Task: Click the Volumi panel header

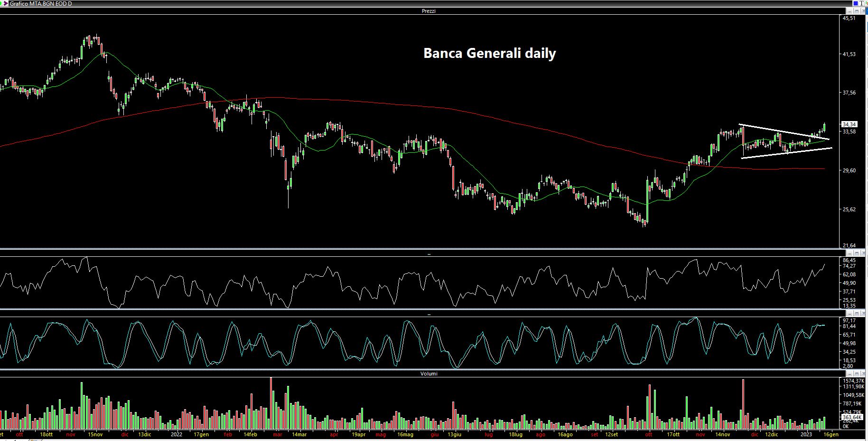Action: click(x=429, y=374)
